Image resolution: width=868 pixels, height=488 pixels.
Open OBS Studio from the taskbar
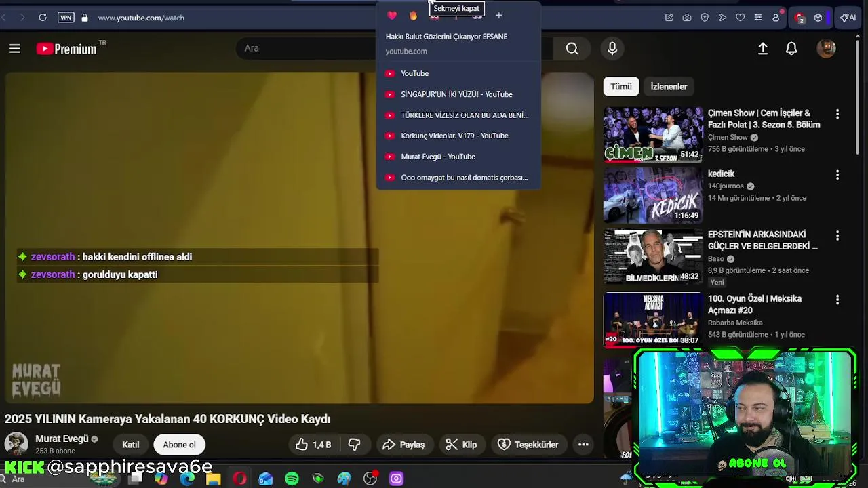point(370,479)
